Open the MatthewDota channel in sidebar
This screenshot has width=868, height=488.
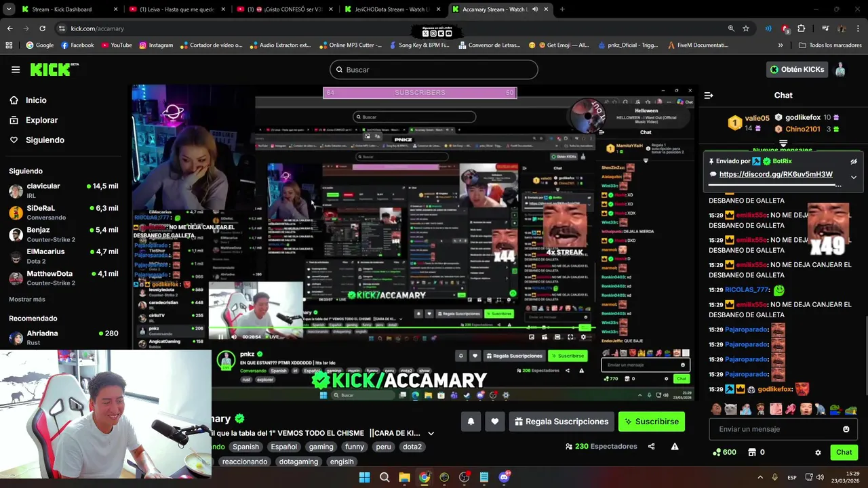[x=64, y=278]
